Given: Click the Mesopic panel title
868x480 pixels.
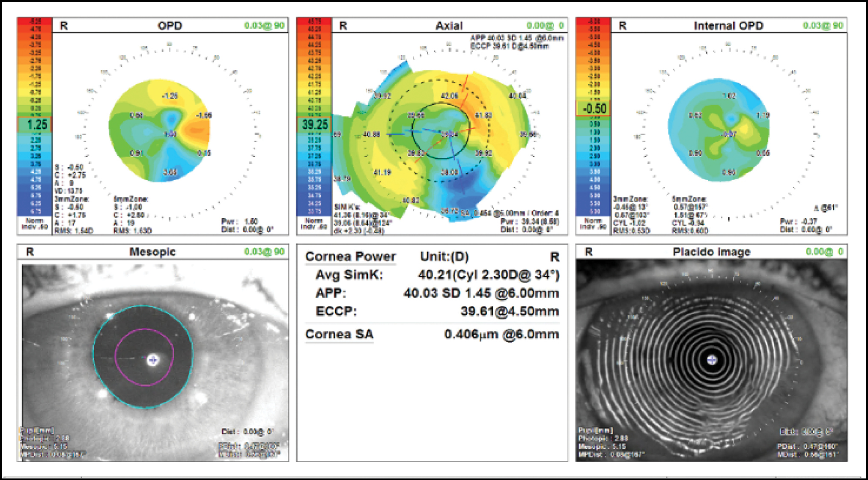Looking at the screenshot, I should (x=152, y=252).
